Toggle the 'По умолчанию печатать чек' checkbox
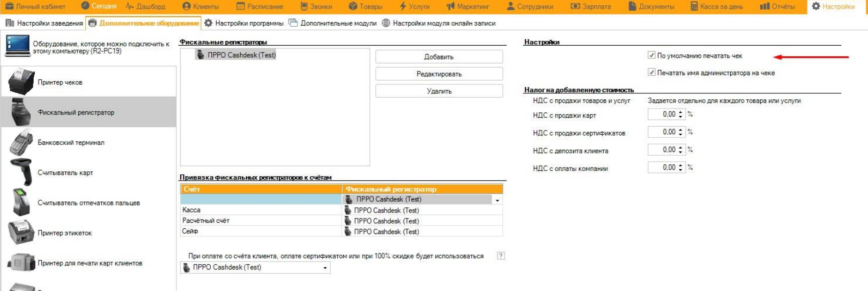The image size is (868, 291). 651,55
